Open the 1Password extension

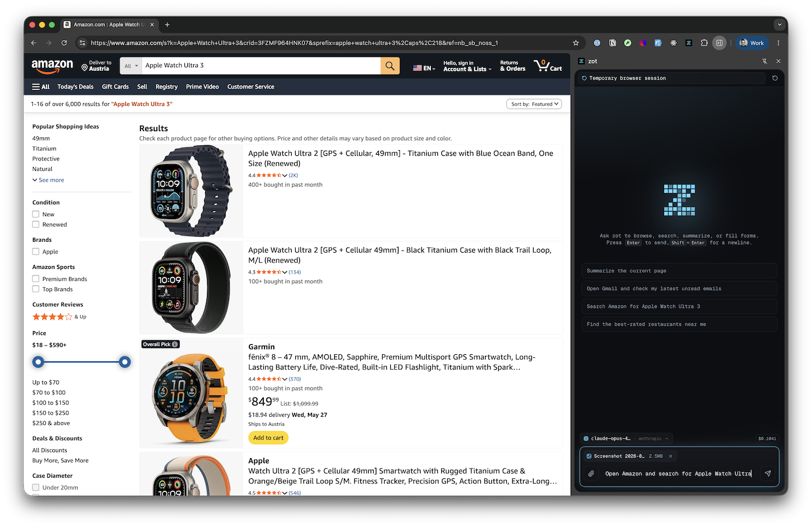(597, 43)
